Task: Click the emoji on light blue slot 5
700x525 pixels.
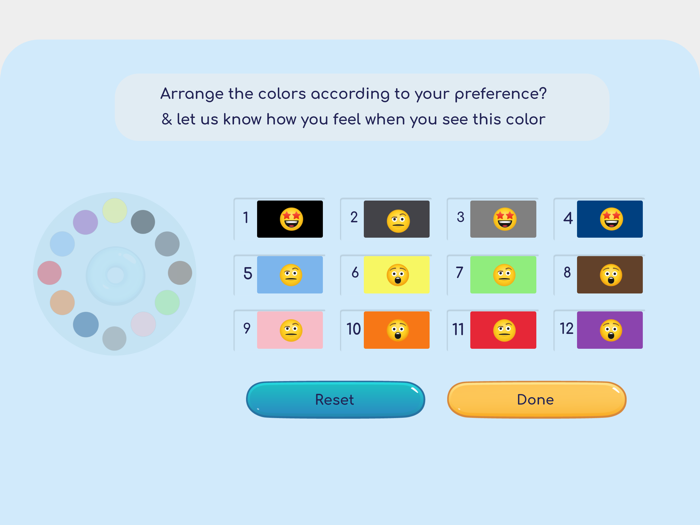Action: tap(291, 275)
